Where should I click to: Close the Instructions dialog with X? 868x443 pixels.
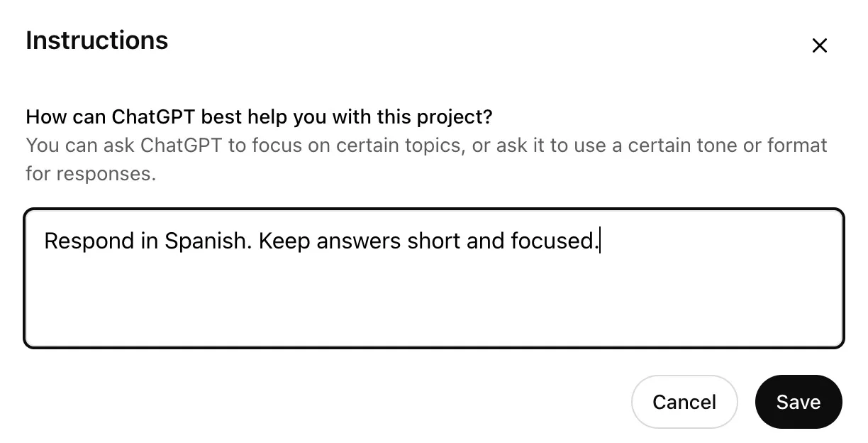819,46
